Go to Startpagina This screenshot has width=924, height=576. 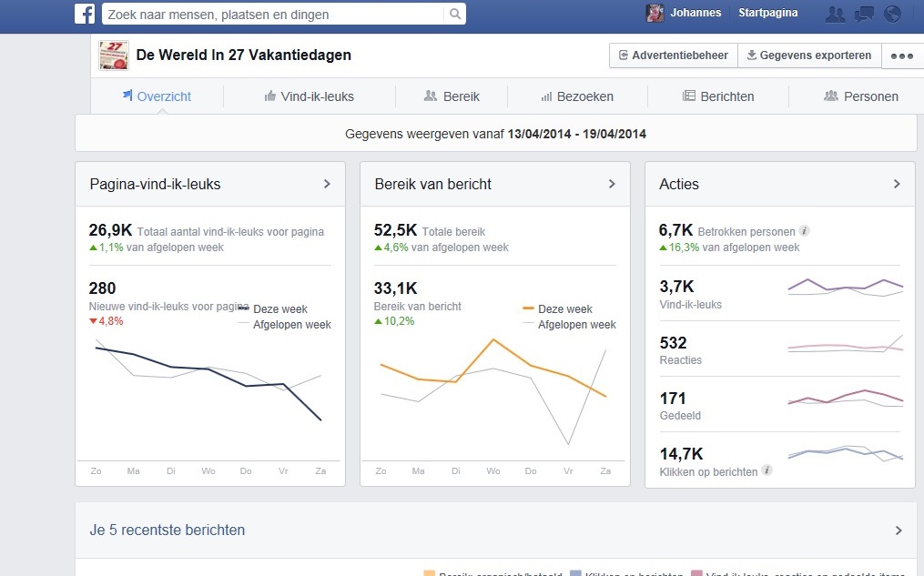(767, 13)
